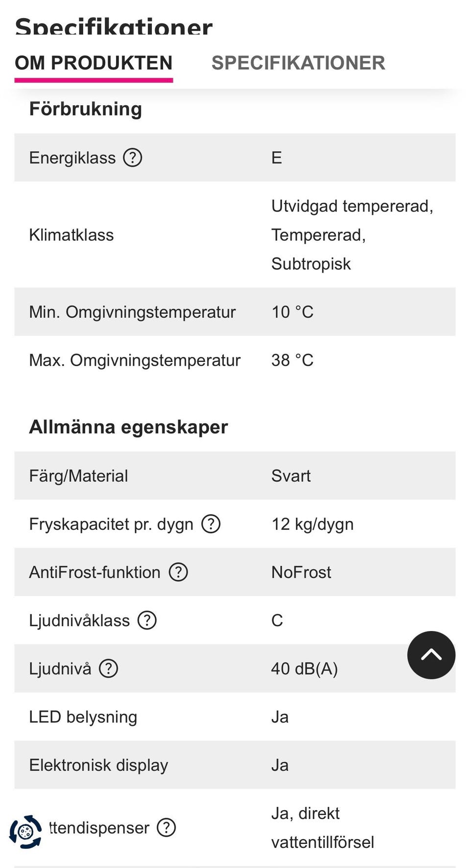Click the NoFrost value text

[x=301, y=572]
